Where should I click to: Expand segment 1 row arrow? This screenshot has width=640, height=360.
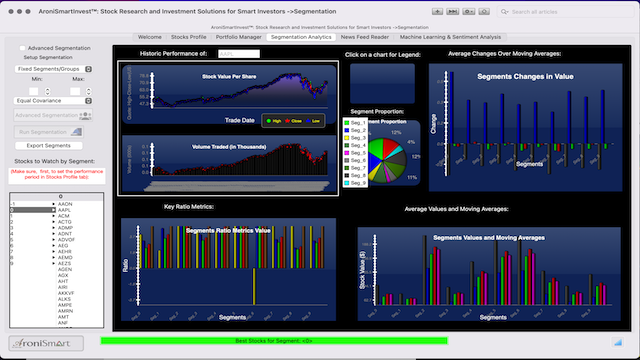pos(53,216)
